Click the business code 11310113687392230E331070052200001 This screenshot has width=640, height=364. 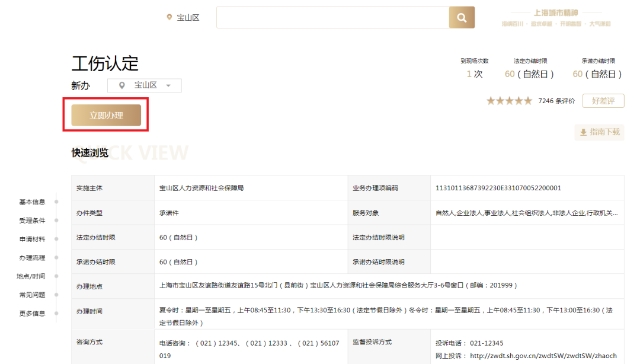coord(498,188)
